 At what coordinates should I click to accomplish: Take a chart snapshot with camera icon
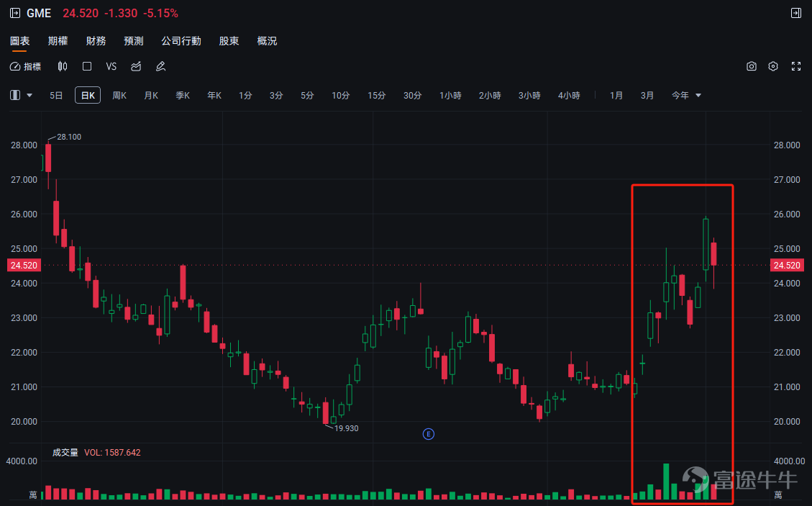click(752, 66)
